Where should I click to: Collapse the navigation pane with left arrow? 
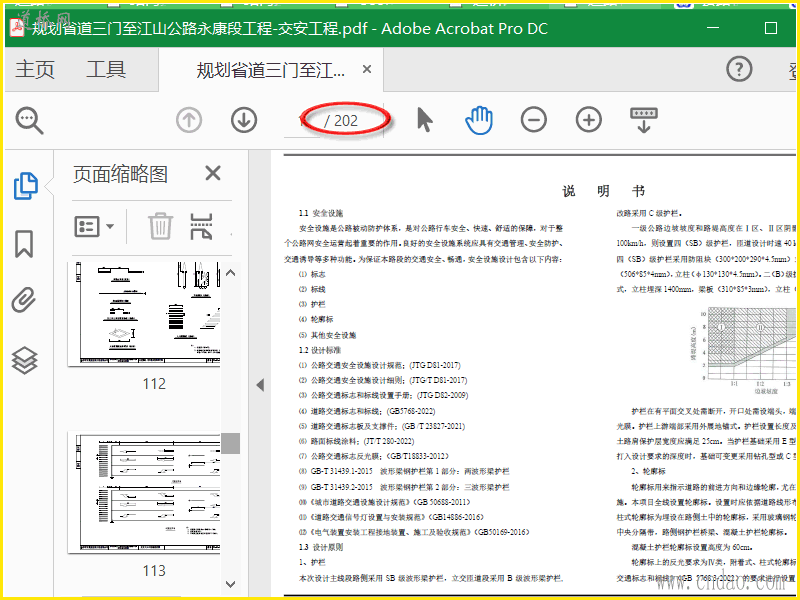click(x=260, y=385)
